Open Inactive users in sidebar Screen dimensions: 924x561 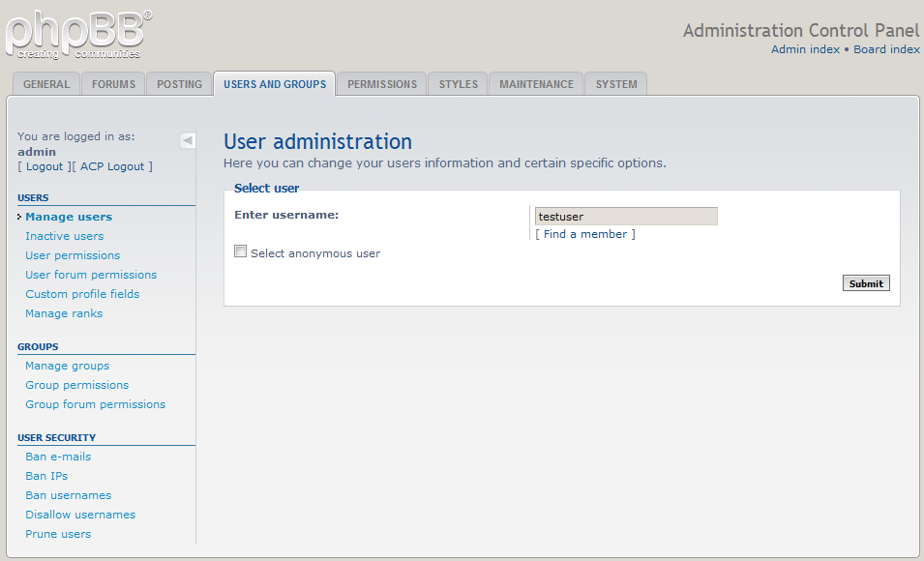(x=64, y=236)
